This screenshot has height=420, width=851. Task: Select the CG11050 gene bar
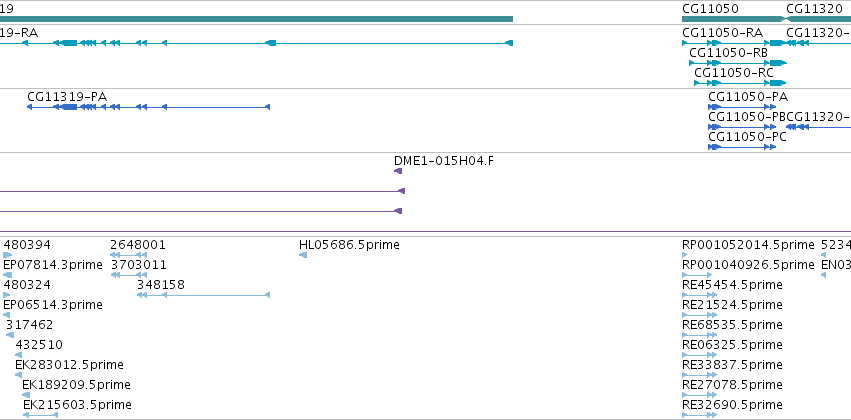[733, 19]
